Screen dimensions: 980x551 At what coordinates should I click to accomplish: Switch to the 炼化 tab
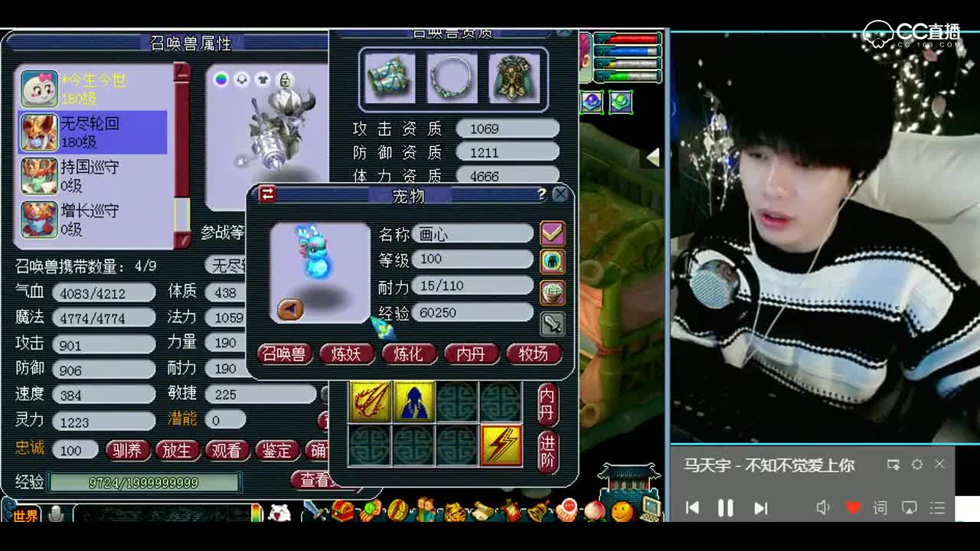click(408, 354)
